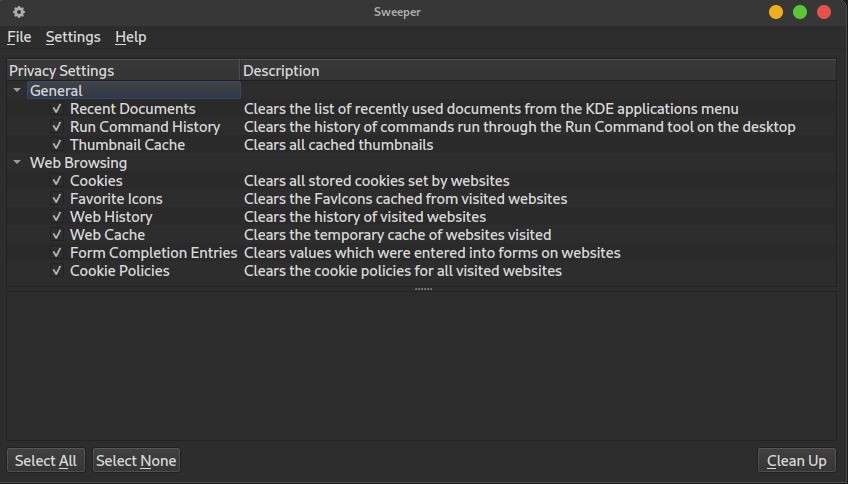Open the Settings menu
The height and width of the screenshot is (484, 848).
click(x=73, y=37)
